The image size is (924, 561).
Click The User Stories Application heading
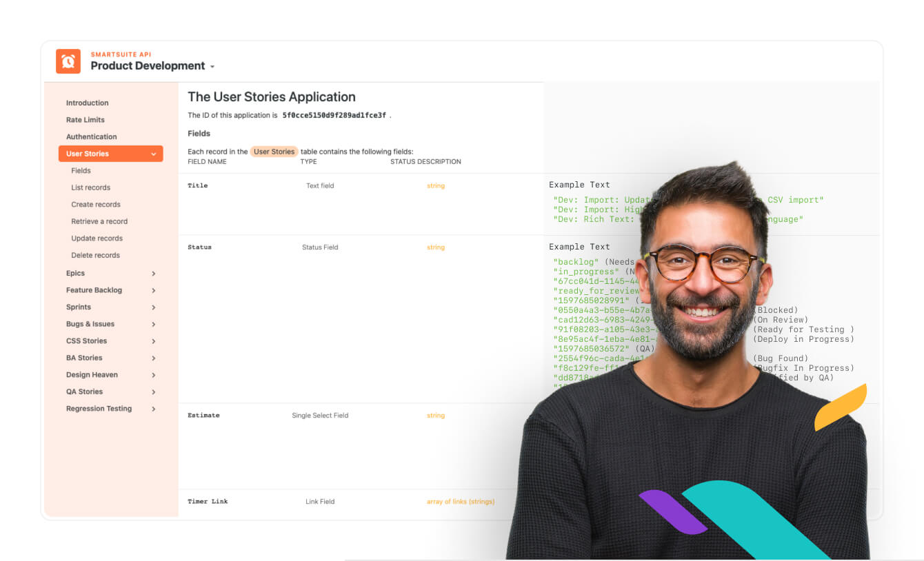272,97
